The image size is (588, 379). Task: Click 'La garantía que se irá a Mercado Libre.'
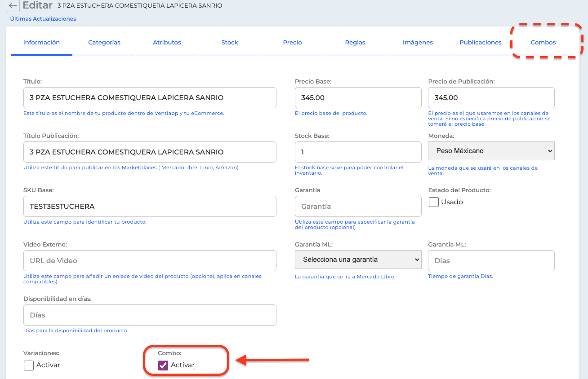[x=345, y=277]
